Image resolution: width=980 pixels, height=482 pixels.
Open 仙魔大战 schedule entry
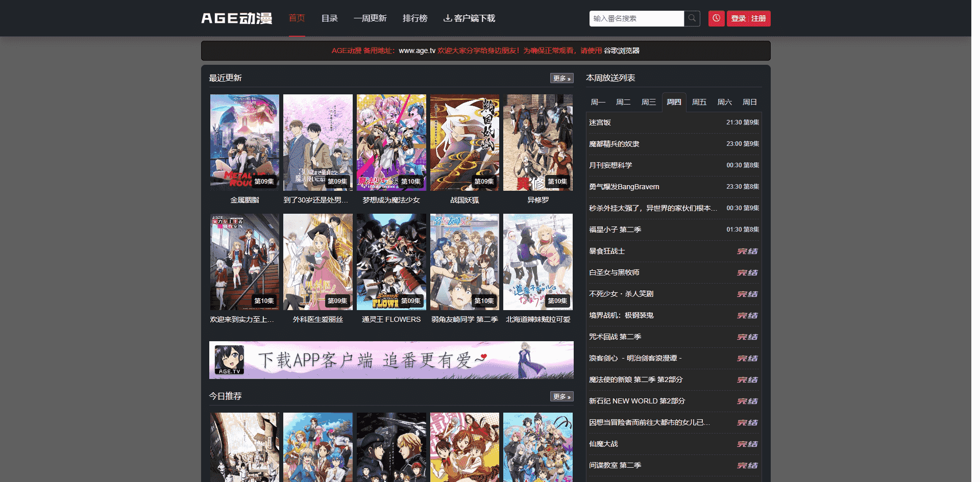pos(603,444)
